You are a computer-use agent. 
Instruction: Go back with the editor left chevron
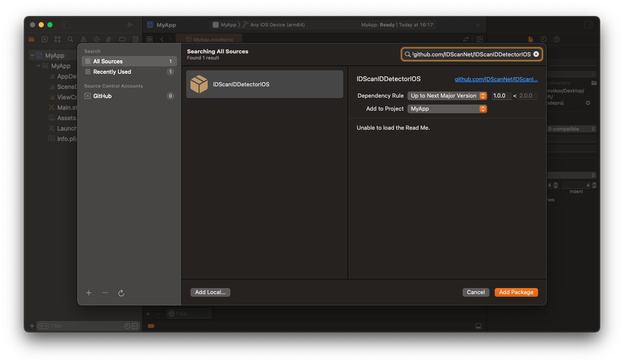[162, 39]
